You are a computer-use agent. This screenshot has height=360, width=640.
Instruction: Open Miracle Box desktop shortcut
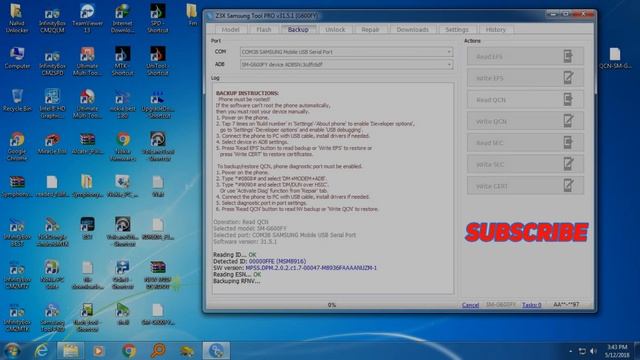pos(52,144)
